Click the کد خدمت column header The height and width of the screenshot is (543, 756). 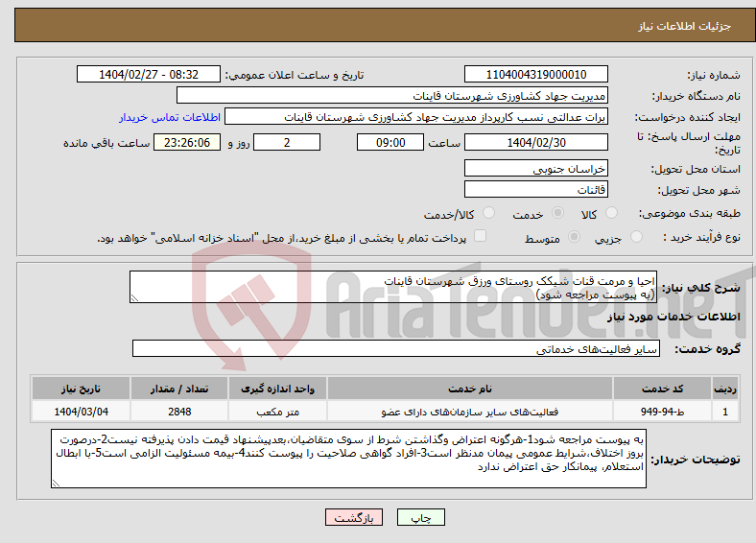coord(663,389)
